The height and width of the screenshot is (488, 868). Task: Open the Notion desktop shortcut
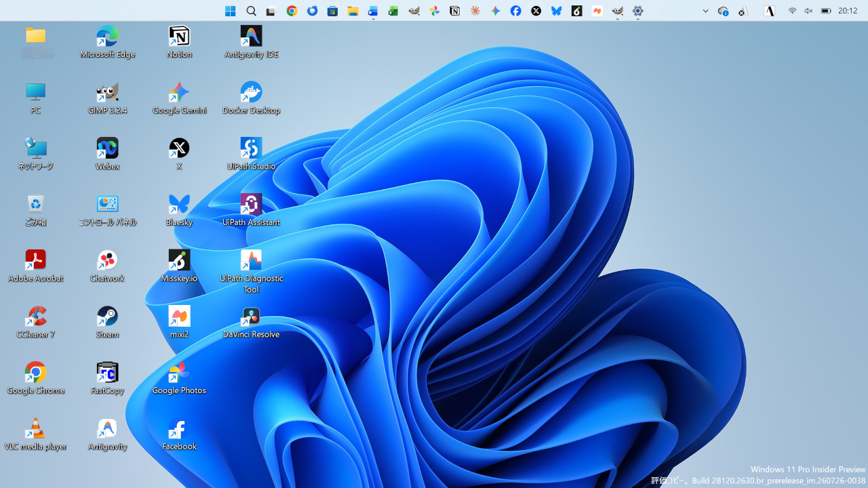click(x=179, y=42)
